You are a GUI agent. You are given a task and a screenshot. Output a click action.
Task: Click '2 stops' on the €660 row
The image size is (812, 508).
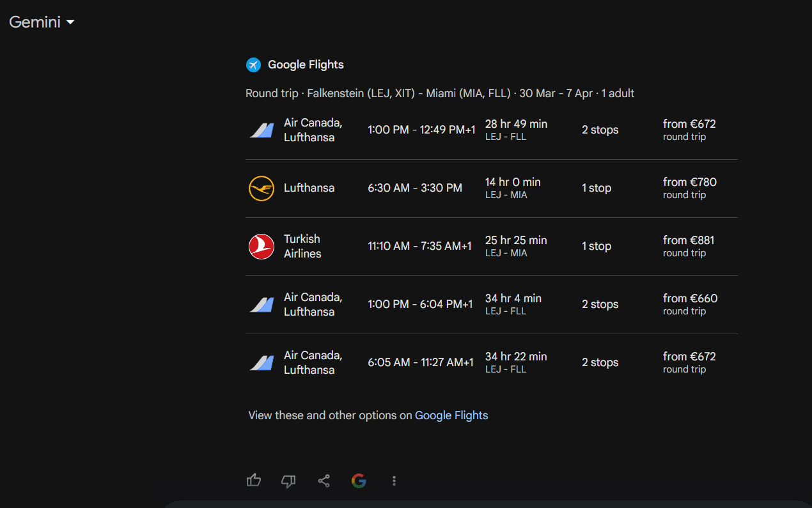click(x=600, y=305)
